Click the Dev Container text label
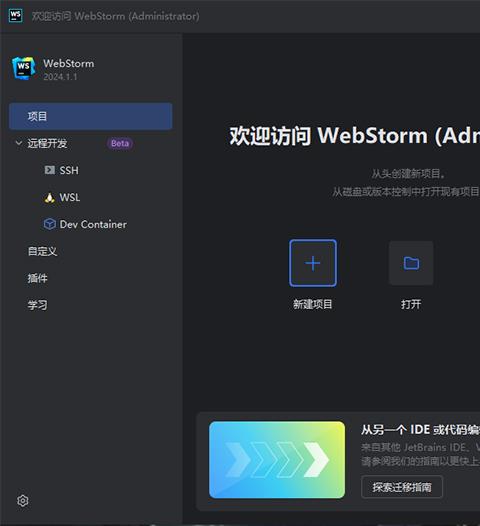 [x=93, y=224]
